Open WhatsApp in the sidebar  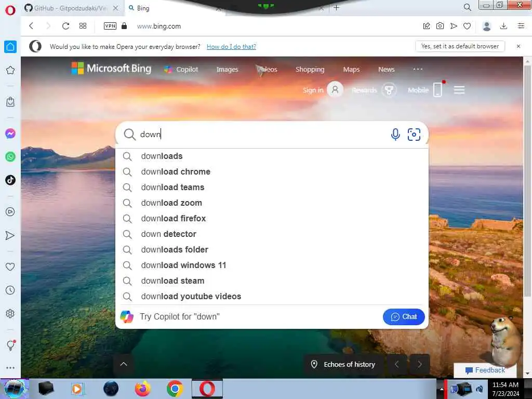pyautogui.click(x=10, y=157)
